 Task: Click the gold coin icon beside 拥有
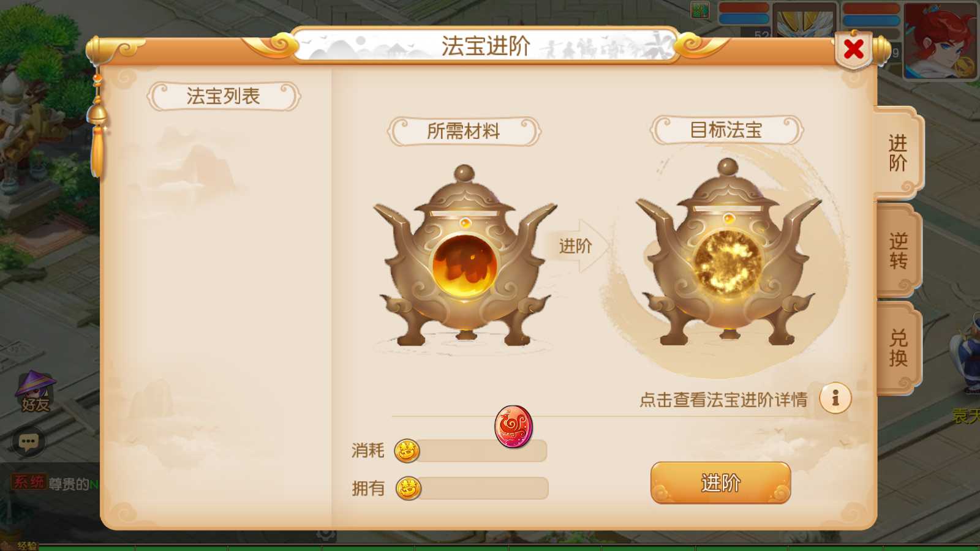point(408,489)
